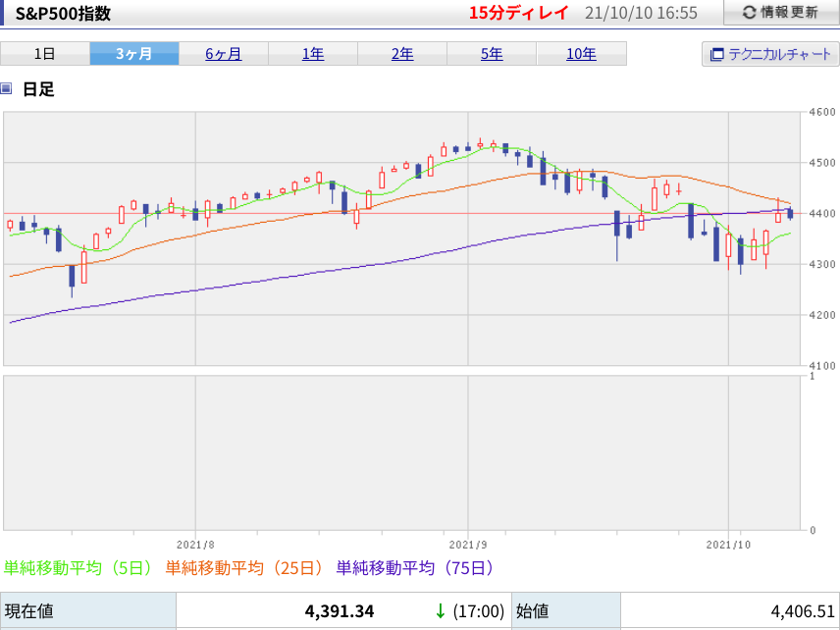This screenshot has width=840, height=630.
Task: Click the opening value 4,406.51
Action: coord(803,611)
